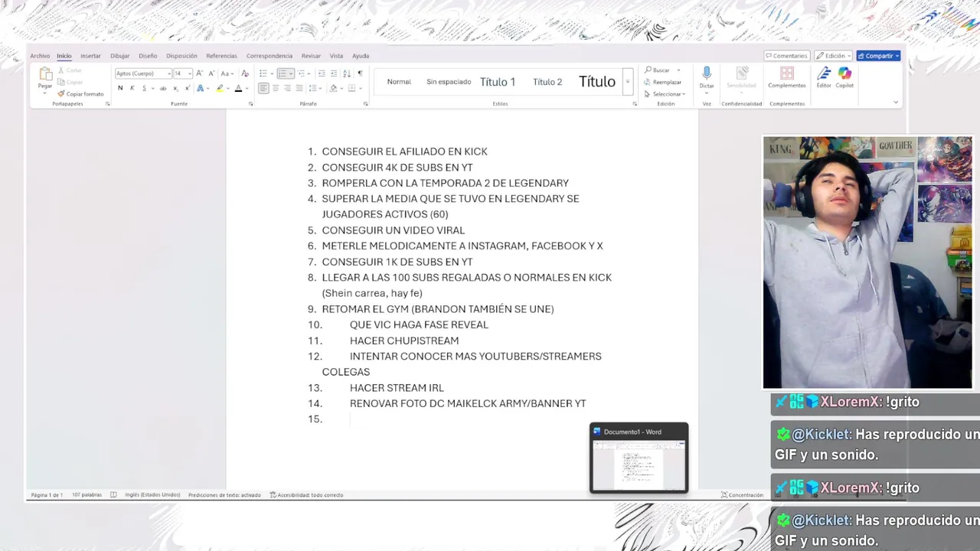980x551 pixels.
Task: Switch to the Vista tab
Action: click(x=336, y=56)
